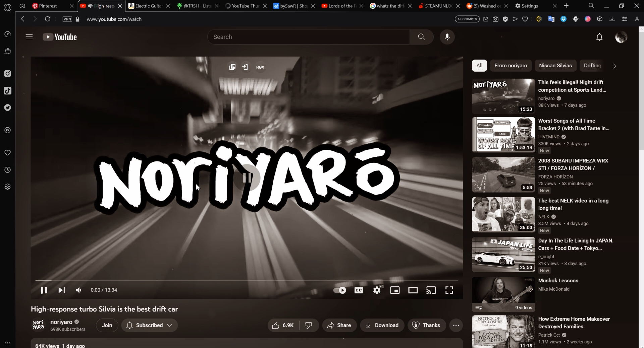The width and height of the screenshot is (644, 348).
Task: Enter full screen mode
Action: click(x=449, y=290)
